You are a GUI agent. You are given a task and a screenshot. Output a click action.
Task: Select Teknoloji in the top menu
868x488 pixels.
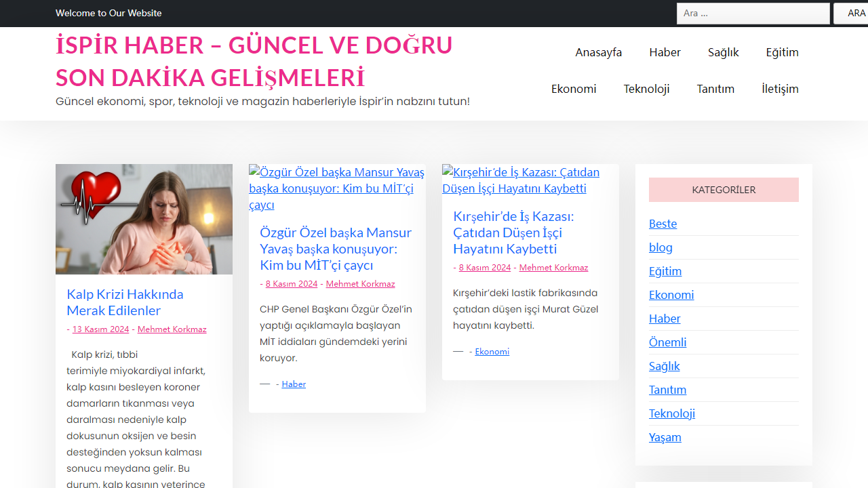click(x=646, y=89)
